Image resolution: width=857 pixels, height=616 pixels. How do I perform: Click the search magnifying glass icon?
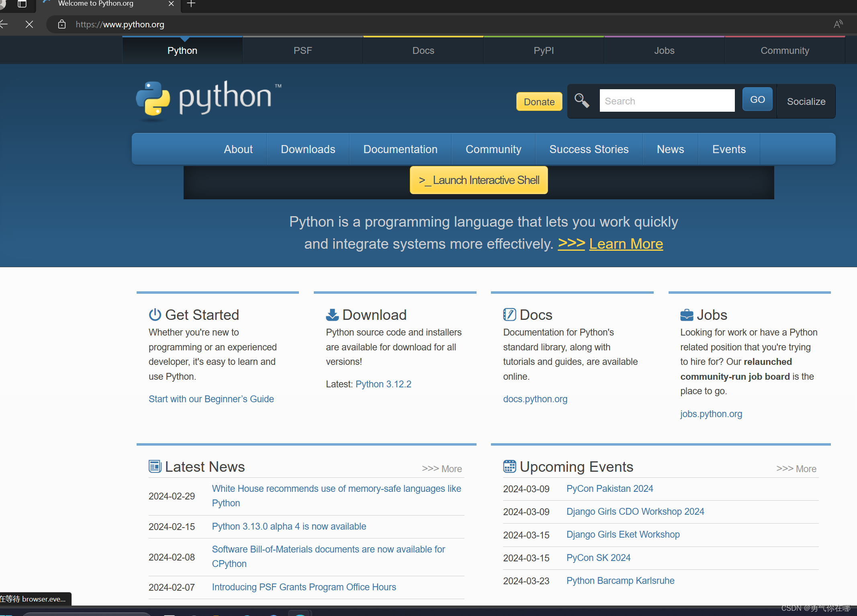click(582, 100)
